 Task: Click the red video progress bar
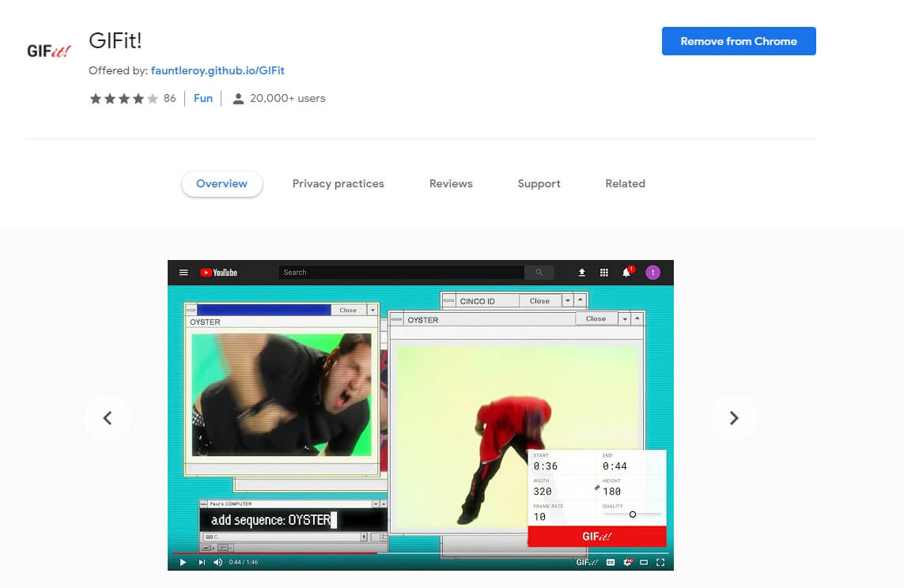tap(274, 553)
